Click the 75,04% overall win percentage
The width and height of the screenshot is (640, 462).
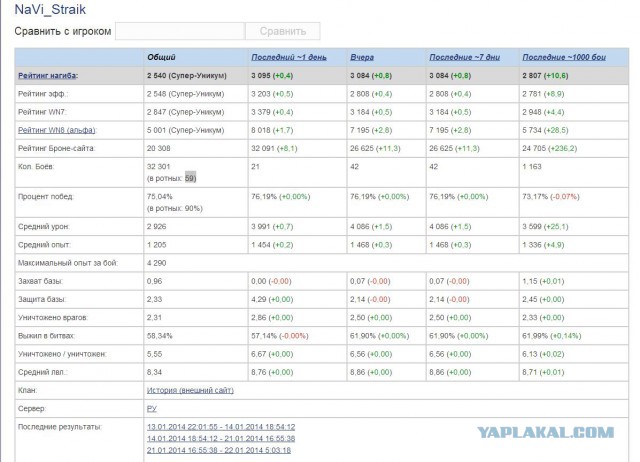160,197
